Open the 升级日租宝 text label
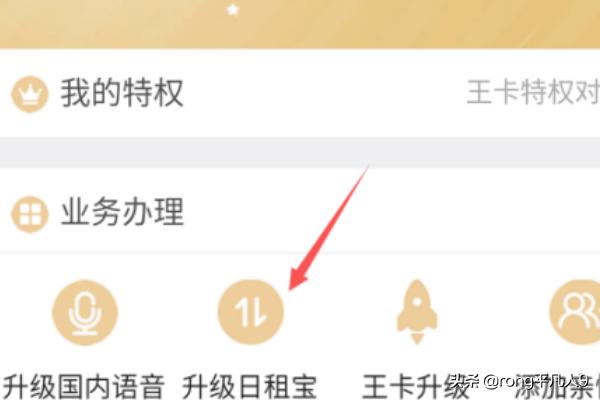 (x=249, y=387)
